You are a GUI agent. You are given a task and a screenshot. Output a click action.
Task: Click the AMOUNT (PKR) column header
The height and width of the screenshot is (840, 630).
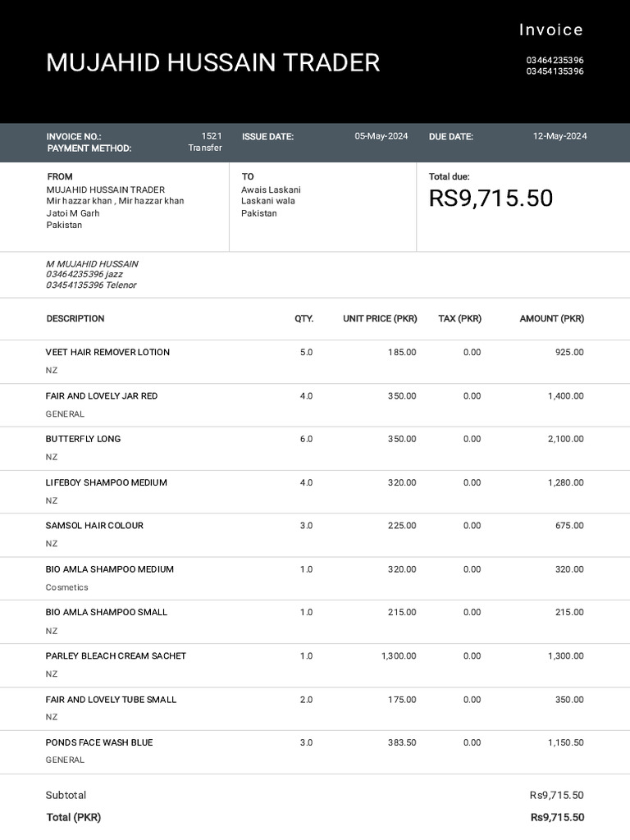pos(551,318)
